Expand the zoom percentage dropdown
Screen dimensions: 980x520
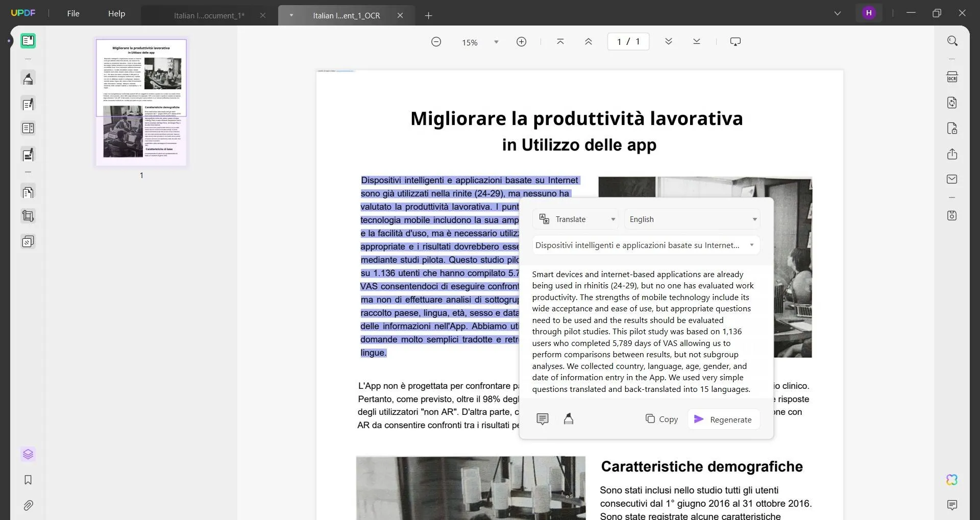pyautogui.click(x=496, y=42)
